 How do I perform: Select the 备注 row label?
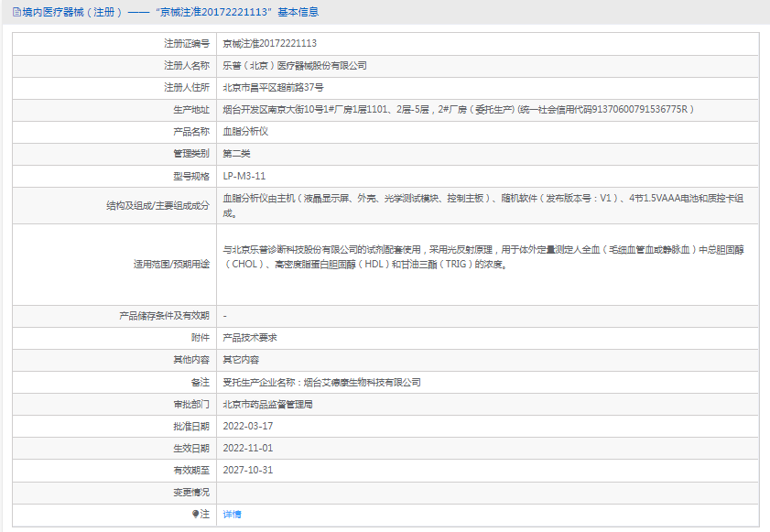pyautogui.click(x=201, y=382)
